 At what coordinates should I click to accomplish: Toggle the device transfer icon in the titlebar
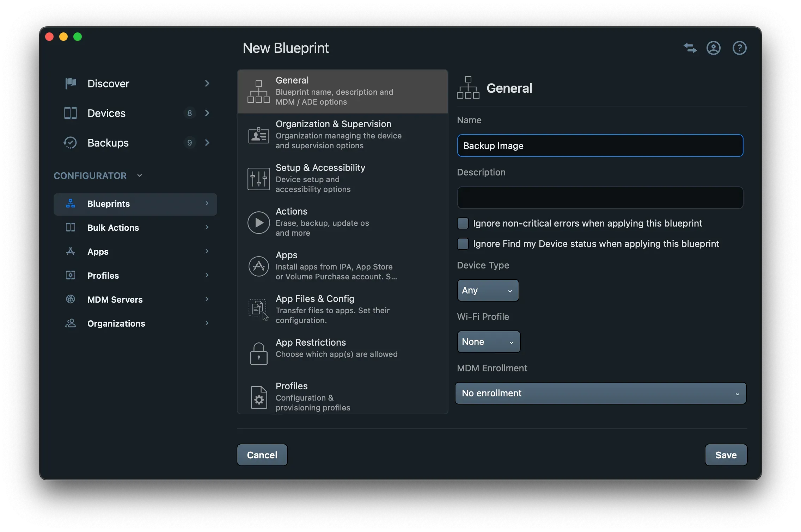pyautogui.click(x=690, y=48)
